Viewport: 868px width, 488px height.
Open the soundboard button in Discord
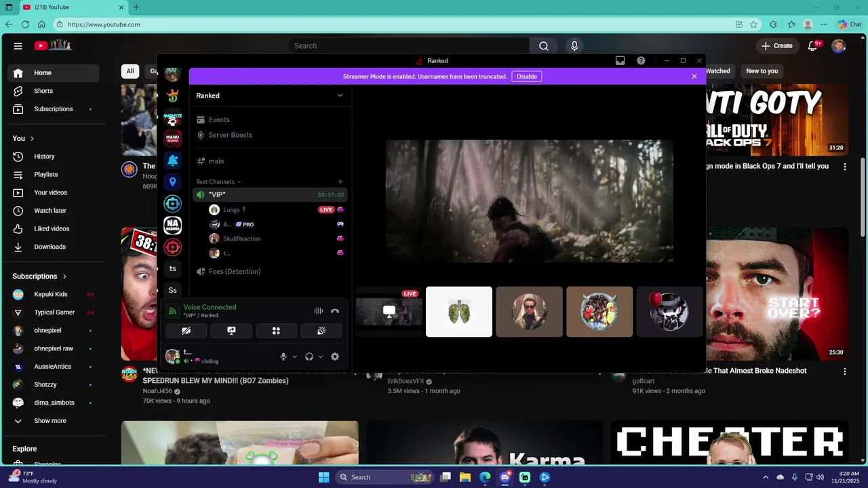point(321,331)
